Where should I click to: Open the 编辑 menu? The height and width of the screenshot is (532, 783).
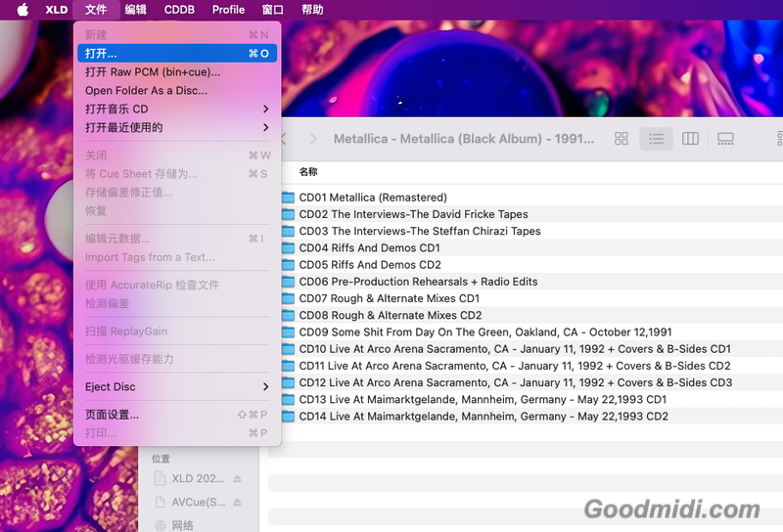pos(135,10)
